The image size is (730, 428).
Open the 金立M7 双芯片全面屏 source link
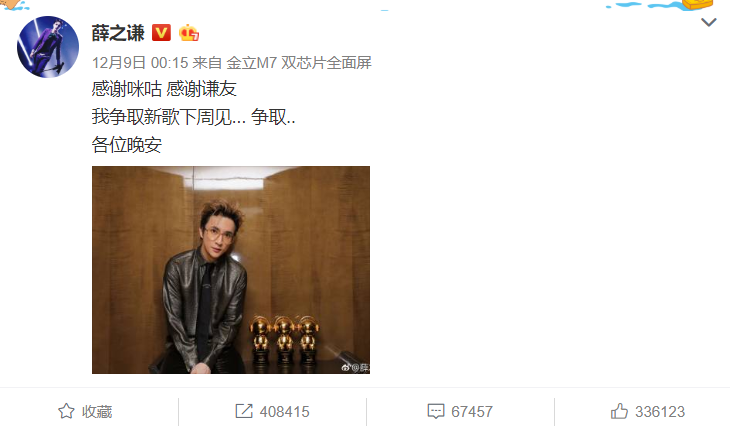[x=299, y=63]
